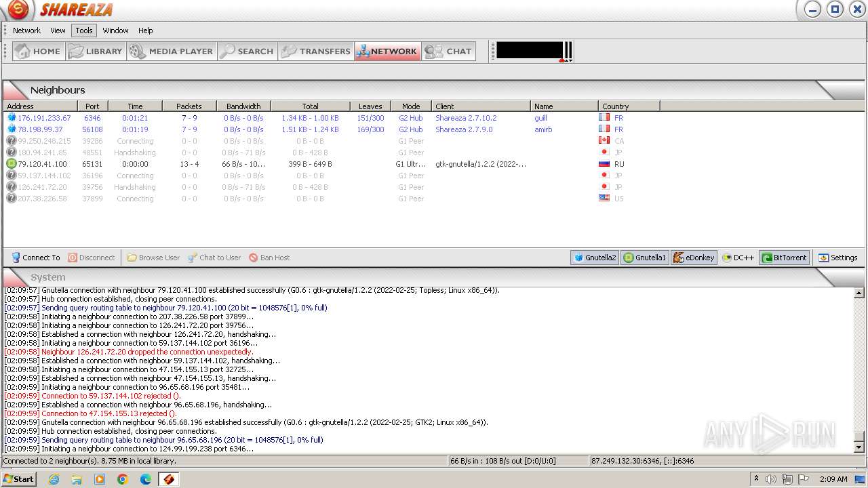868x488 pixels.
Task: Sort by Country column header
Action: point(629,106)
